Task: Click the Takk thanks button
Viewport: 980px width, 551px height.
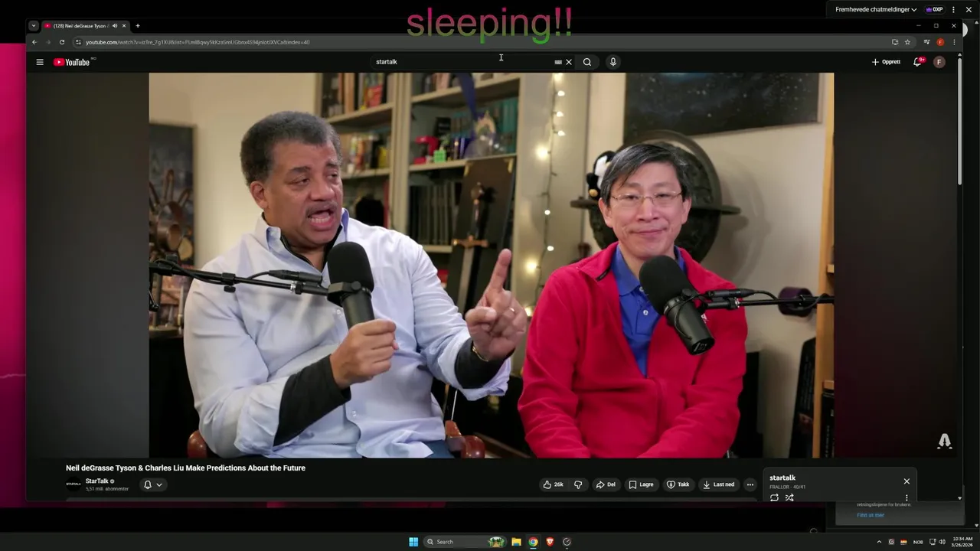Action: click(678, 484)
